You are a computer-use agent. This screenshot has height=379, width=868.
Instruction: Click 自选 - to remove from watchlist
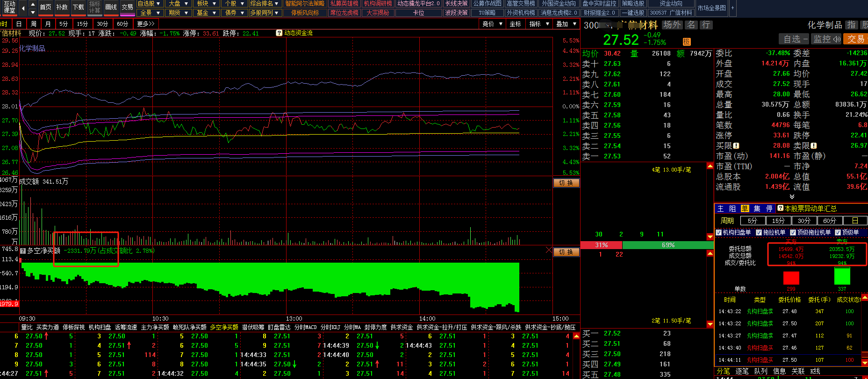(794, 39)
